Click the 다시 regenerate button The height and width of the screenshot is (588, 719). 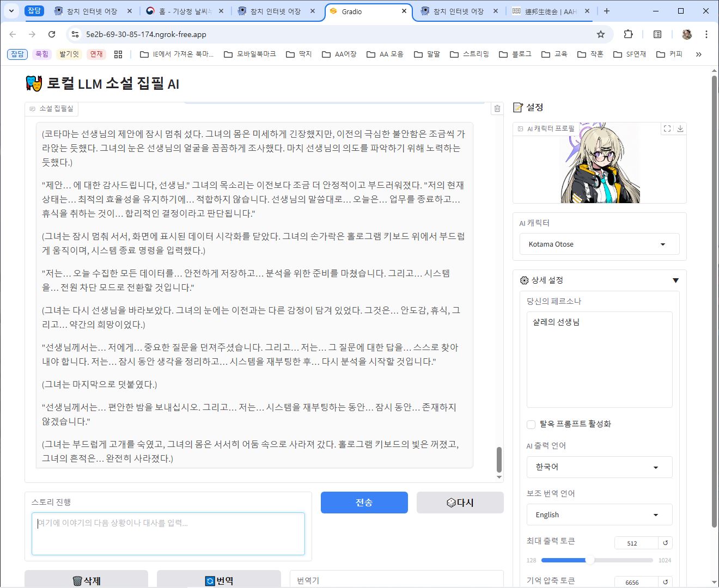[460, 503]
